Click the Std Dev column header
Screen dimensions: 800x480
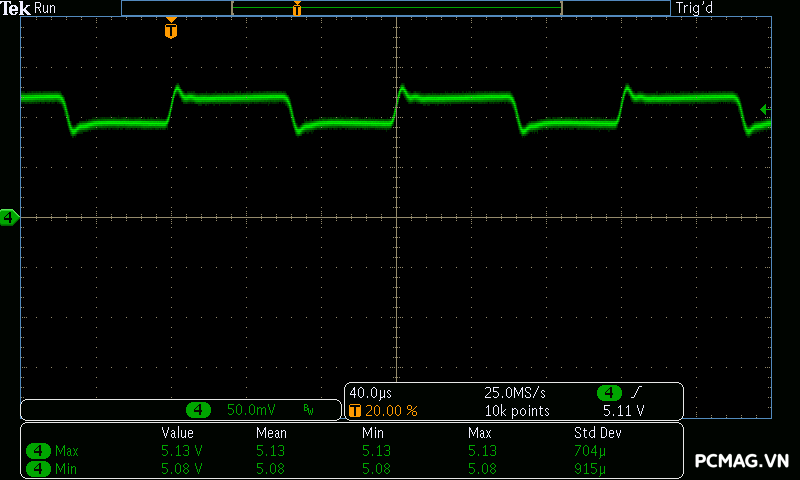click(x=597, y=433)
